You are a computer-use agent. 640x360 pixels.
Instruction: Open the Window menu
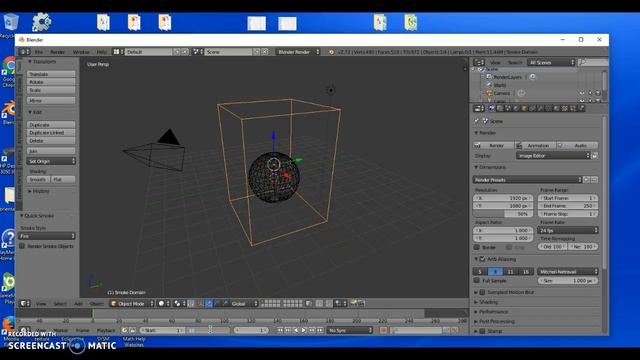pos(81,52)
